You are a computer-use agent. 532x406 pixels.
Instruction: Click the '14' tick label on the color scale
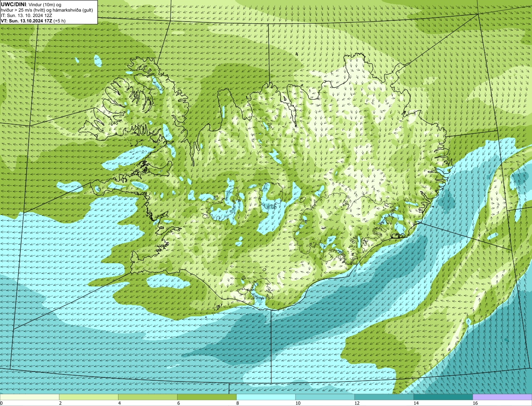tap(416, 403)
